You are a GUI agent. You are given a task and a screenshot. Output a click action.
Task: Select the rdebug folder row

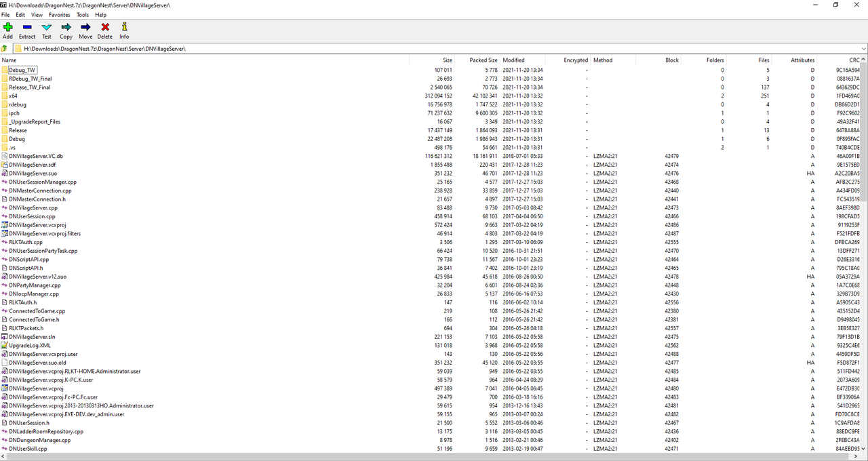tap(431, 104)
